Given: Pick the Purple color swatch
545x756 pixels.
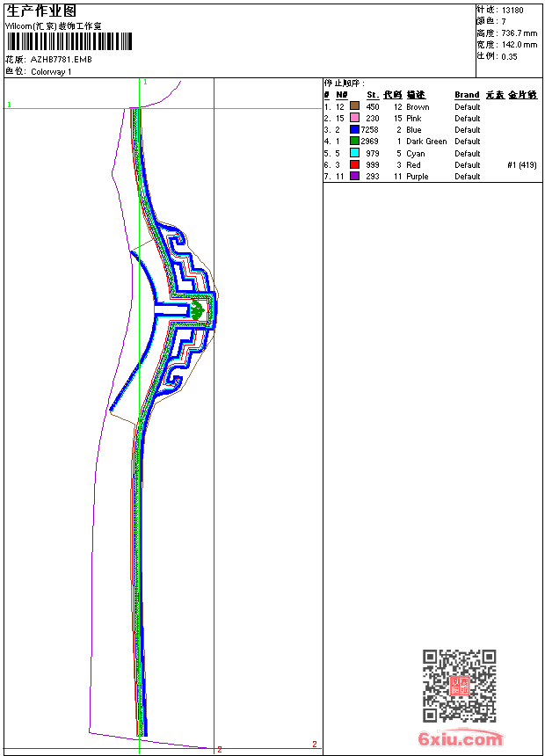Looking at the screenshot, I should click(355, 176).
